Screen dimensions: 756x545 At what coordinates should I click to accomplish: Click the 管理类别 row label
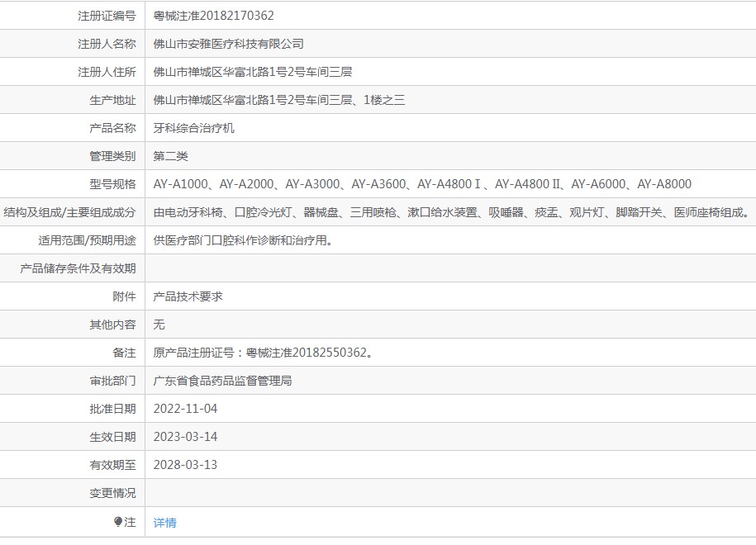tap(113, 156)
